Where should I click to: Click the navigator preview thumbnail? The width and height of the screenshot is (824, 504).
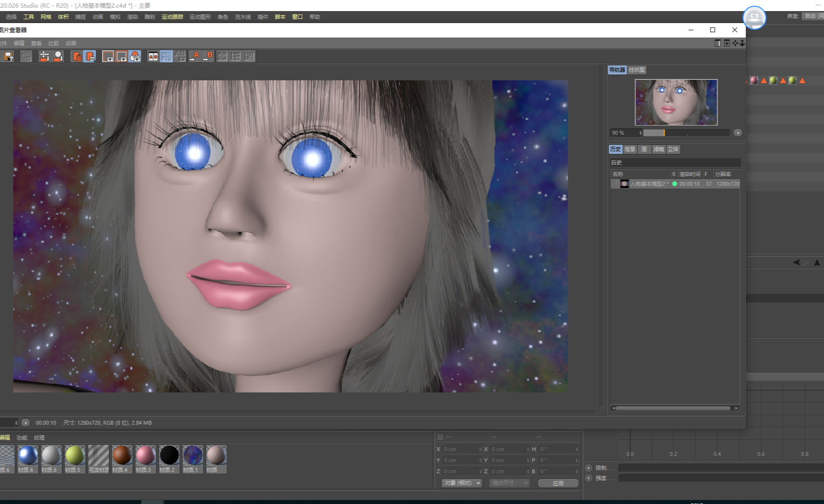[676, 102]
